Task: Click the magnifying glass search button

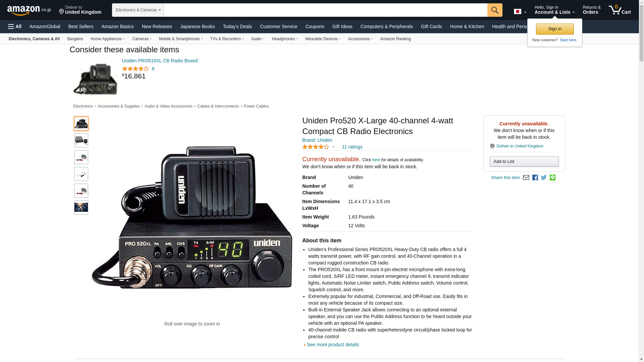Action: pyautogui.click(x=495, y=10)
